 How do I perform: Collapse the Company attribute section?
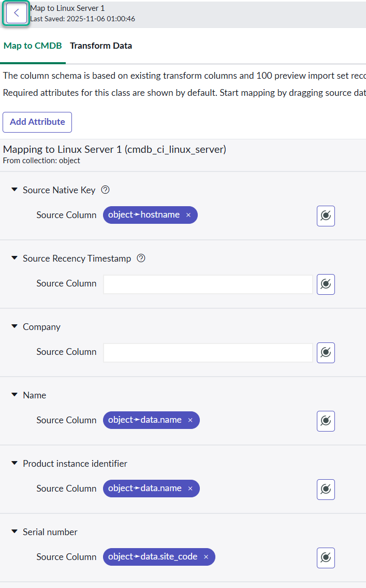click(x=14, y=327)
